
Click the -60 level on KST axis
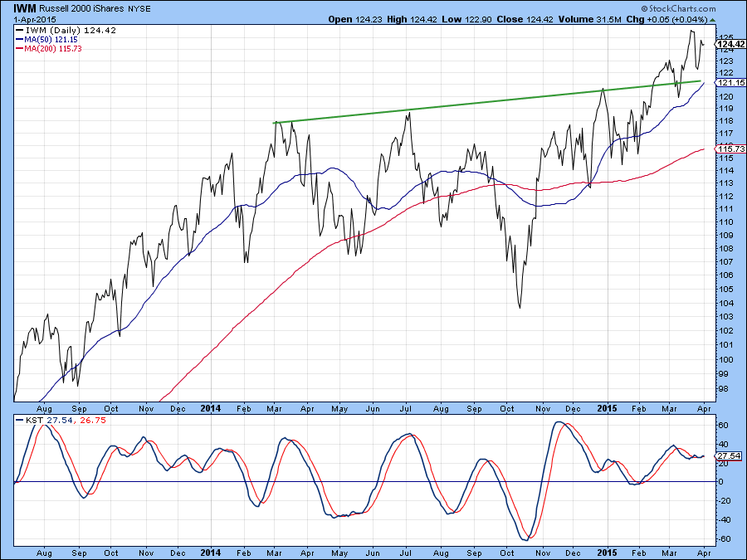point(723,538)
